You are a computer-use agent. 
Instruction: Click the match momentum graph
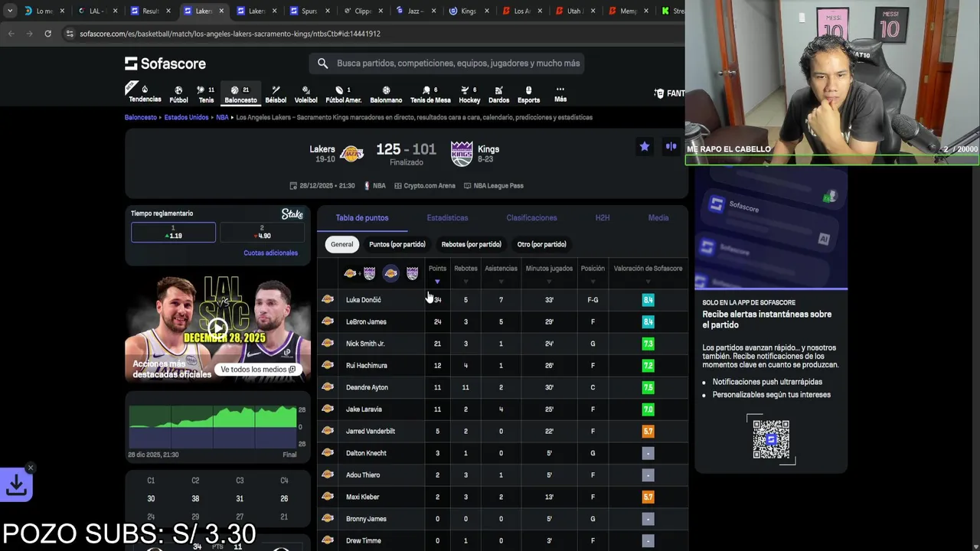tap(213, 427)
